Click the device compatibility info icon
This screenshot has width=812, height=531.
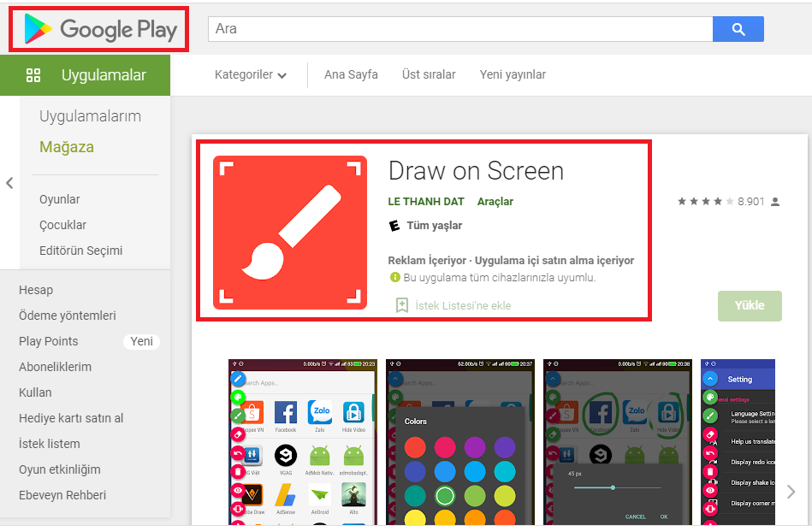(x=395, y=277)
